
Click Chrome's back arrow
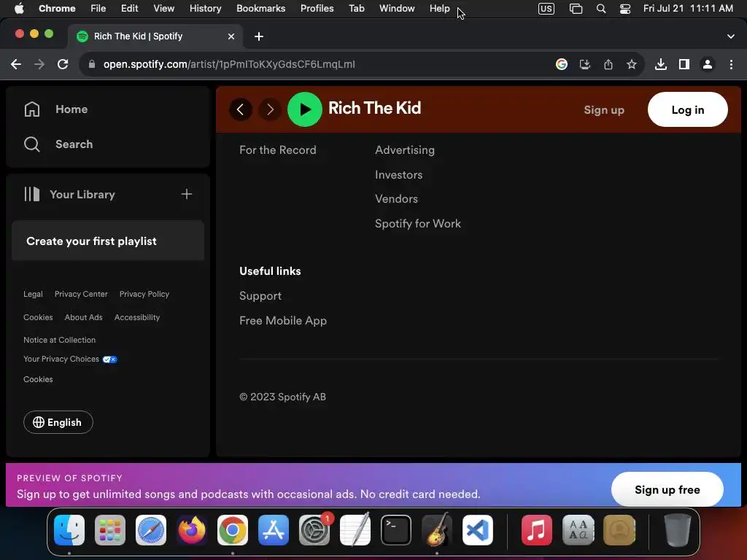click(x=16, y=64)
